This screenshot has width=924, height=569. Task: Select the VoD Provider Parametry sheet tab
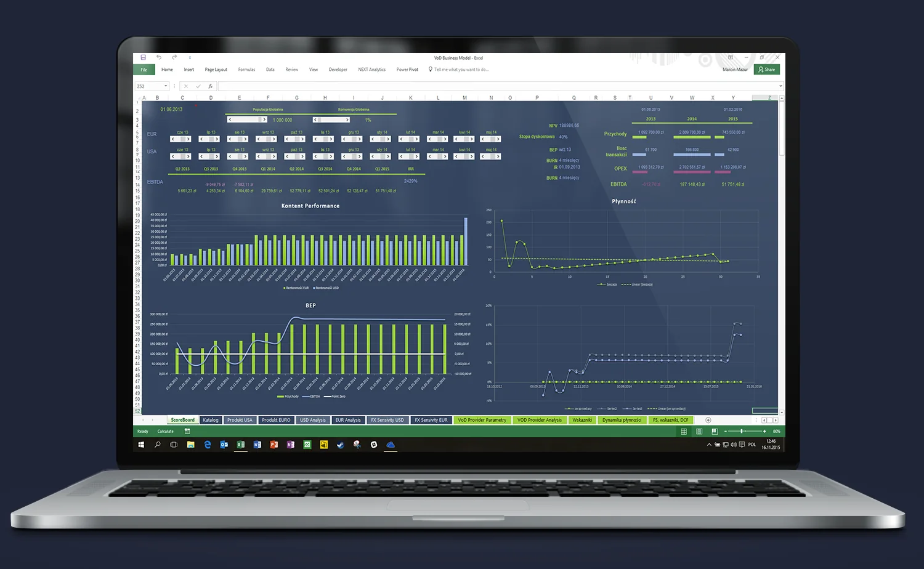(482, 420)
